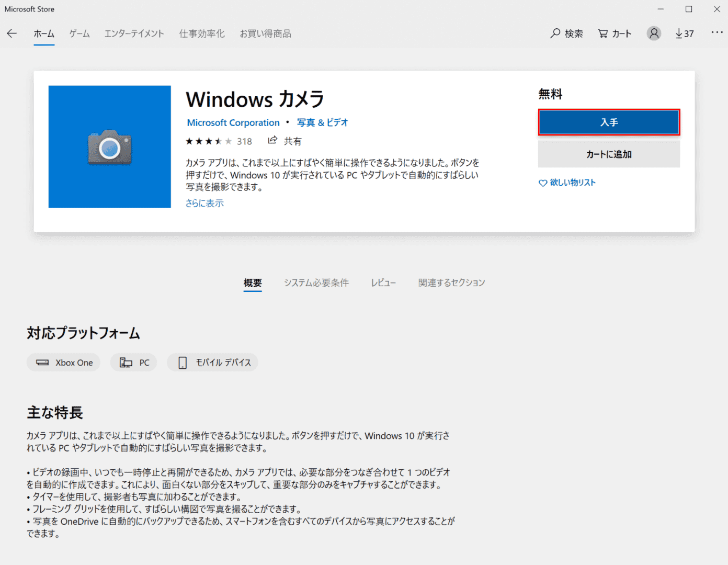Click the 主な特長 heading
The width and height of the screenshot is (728, 565).
pyautogui.click(x=55, y=413)
